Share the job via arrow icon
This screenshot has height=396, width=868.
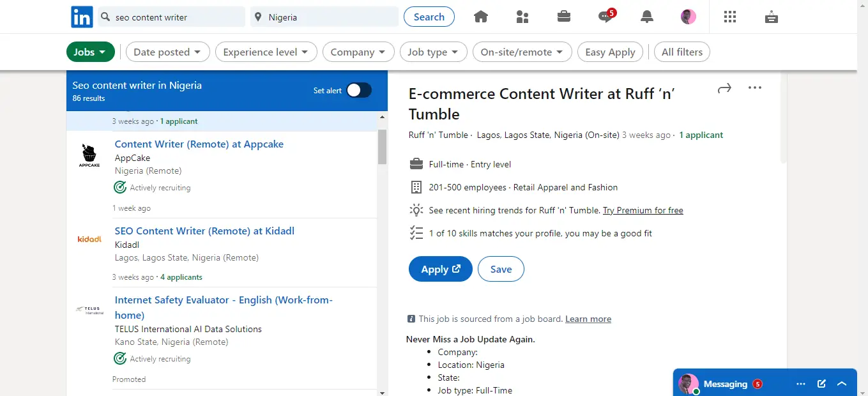point(724,88)
